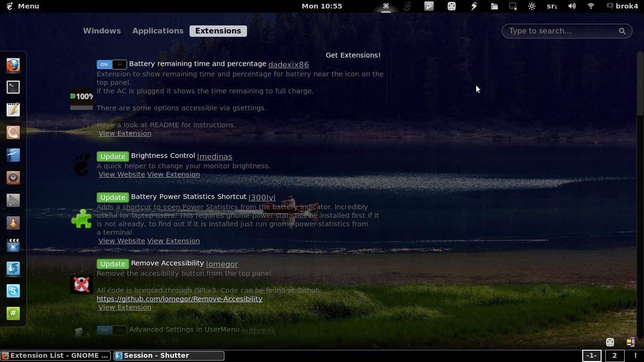Open the Wi-Fi network indicator
Screen dimensions: 644x362
[x=591, y=6]
